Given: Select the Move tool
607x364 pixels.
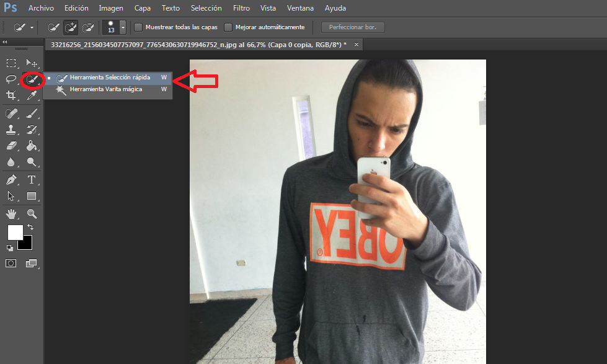Looking at the screenshot, I should click(32, 63).
